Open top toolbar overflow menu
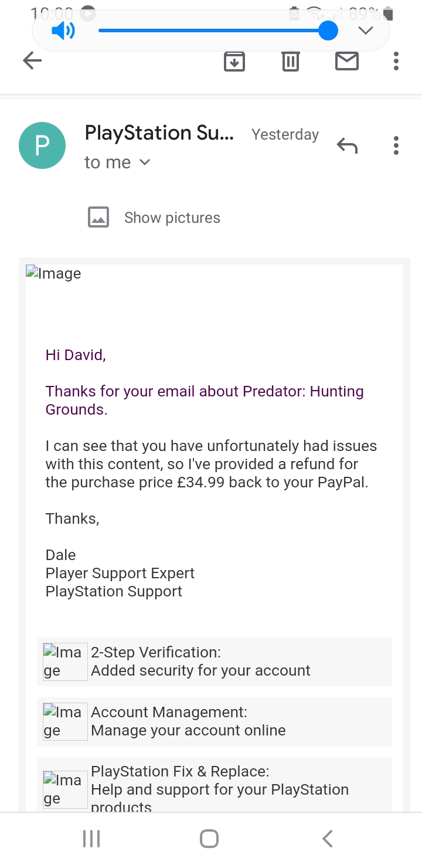This screenshot has height=868, width=422. (396, 60)
